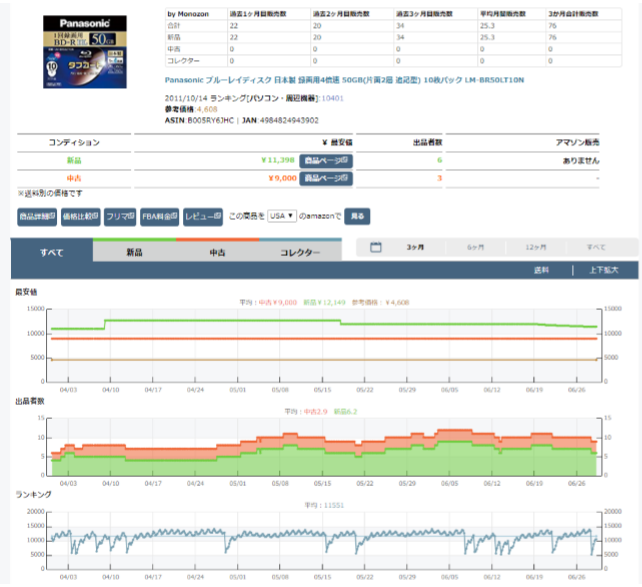This screenshot has width=642, height=587.
Task: Open the Panasonic ブルーレイディスク product title link
Action: coord(344,80)
